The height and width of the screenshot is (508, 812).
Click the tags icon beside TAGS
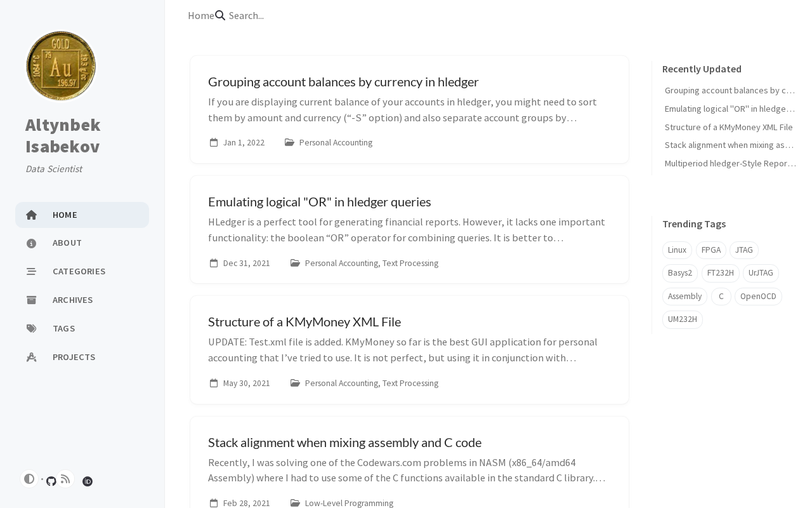click(x=31, y=328)
